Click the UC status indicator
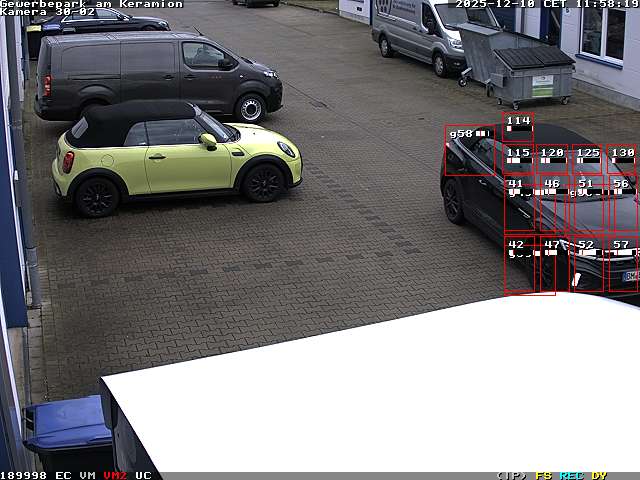Screen dimensions: 640x480 pyautogui.click(x=143, y=475)
